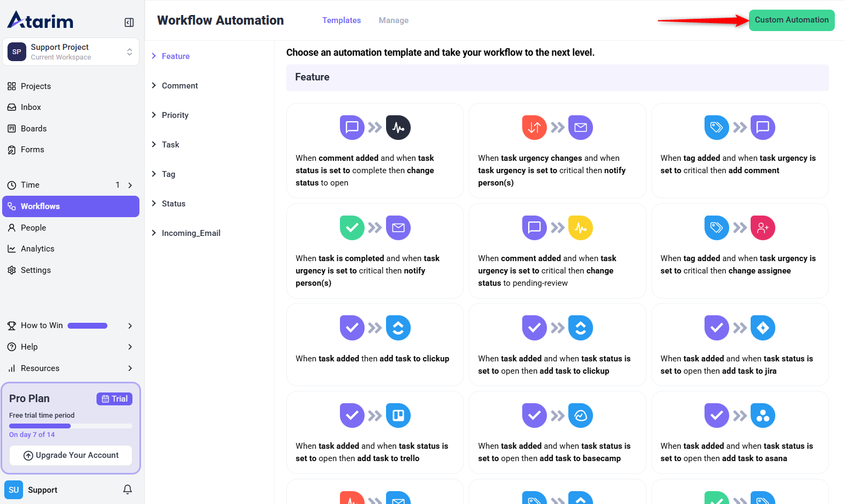Open the Forms page

tap(32, 150)
